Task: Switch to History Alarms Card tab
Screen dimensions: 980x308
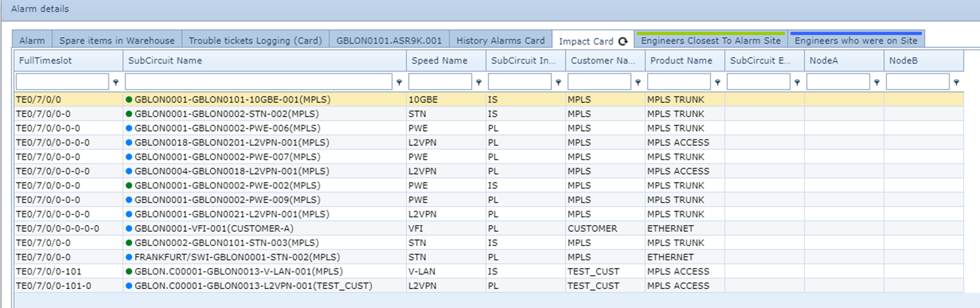Action: coord(500,40)
